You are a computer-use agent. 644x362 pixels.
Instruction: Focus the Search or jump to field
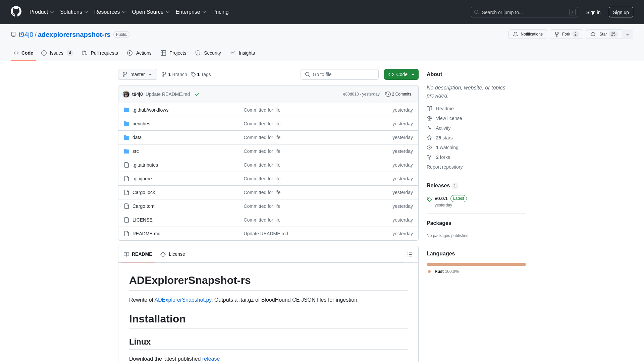click(524, 12)
